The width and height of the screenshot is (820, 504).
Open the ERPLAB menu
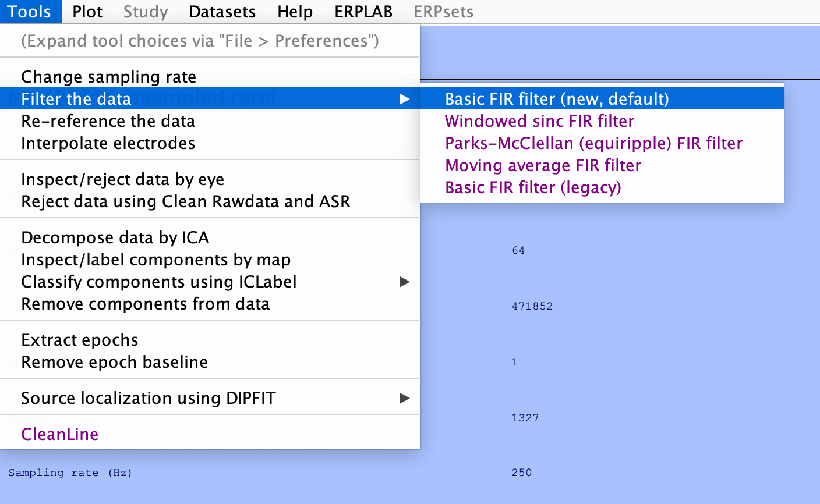click(363, 12)
